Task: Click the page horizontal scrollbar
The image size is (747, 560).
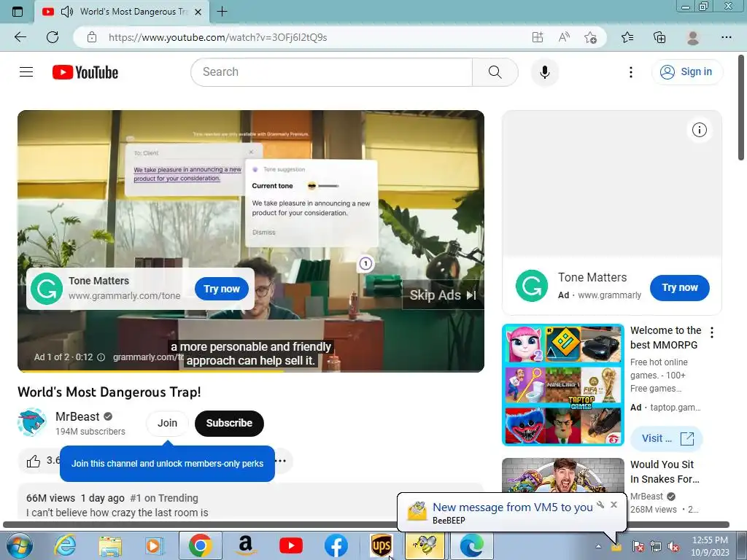Action: tap(366, 524)
